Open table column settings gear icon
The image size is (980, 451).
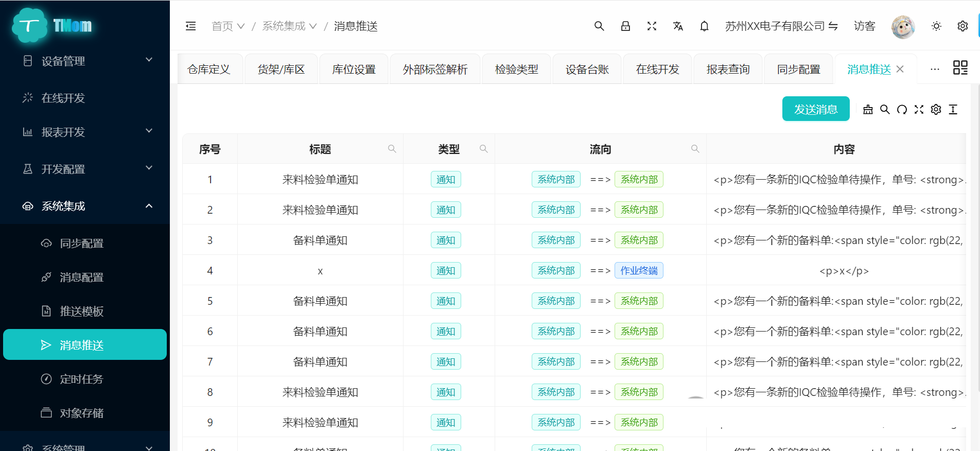click(936, 110)
